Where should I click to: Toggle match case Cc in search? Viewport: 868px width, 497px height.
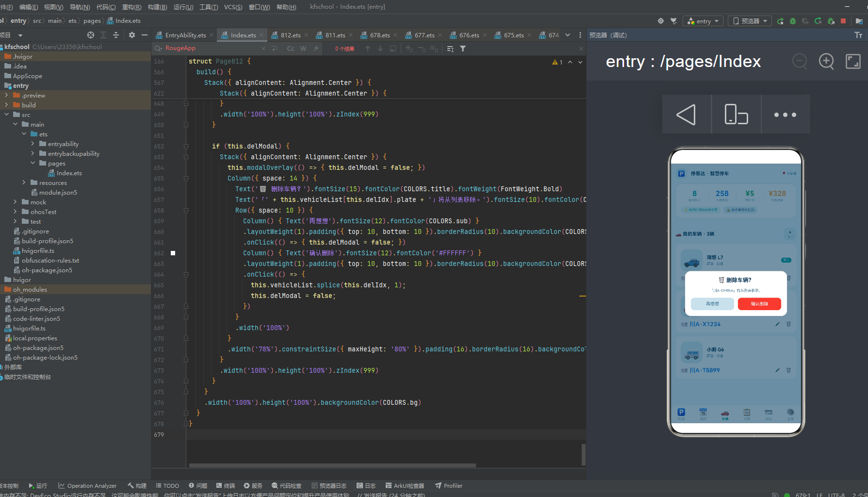[291, 49]
